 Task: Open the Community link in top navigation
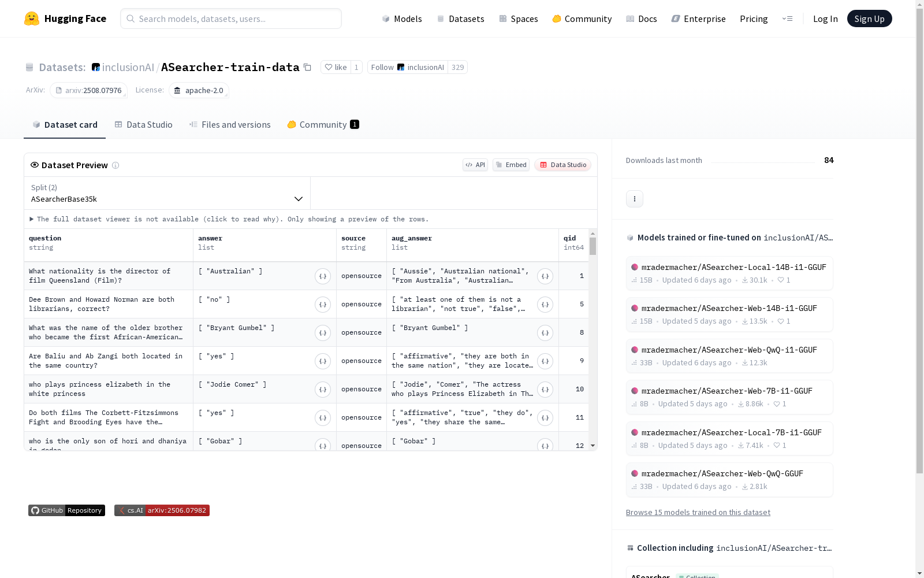tap(582, 18)
